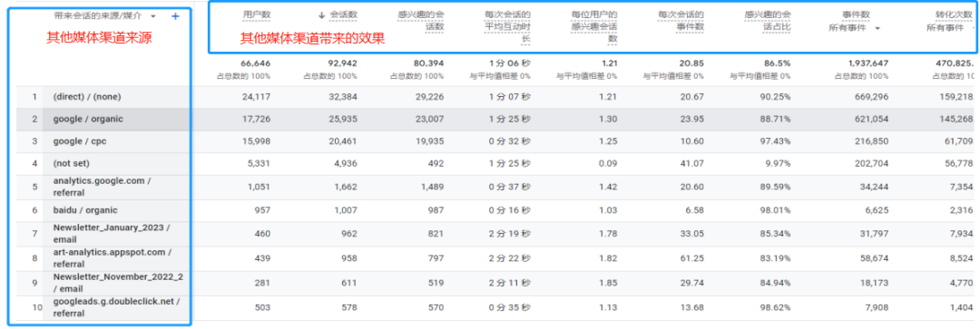Click the 感兴趣的会话占比 column header
This screenshot has height=329, width=980.
coord(769,21)
